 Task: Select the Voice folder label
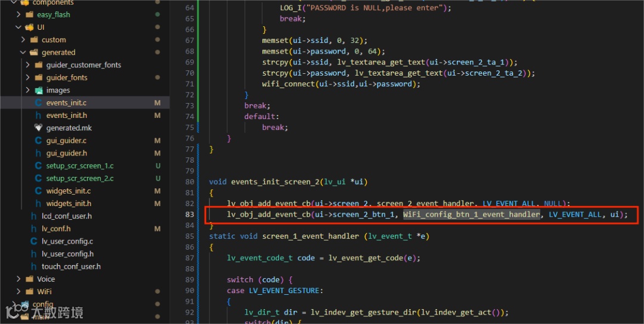click(x=46, y=279)
